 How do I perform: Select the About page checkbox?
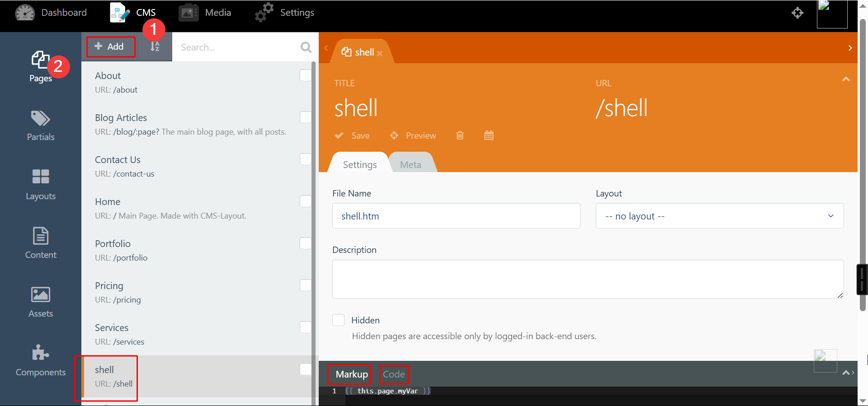[x=306, y=75]
